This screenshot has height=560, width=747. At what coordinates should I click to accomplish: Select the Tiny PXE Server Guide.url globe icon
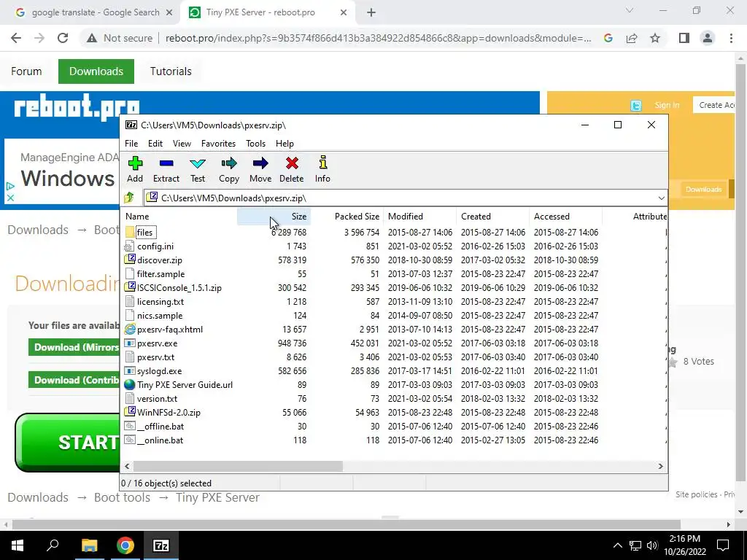[130, 384]
